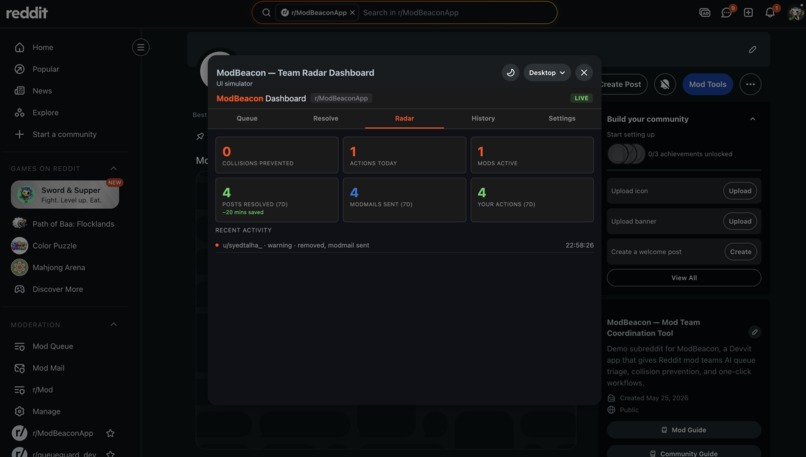The width and height of the screenshot is (806, 457).
Task: Click the Posts Resolved (7D) card
Action: point(277,200)
